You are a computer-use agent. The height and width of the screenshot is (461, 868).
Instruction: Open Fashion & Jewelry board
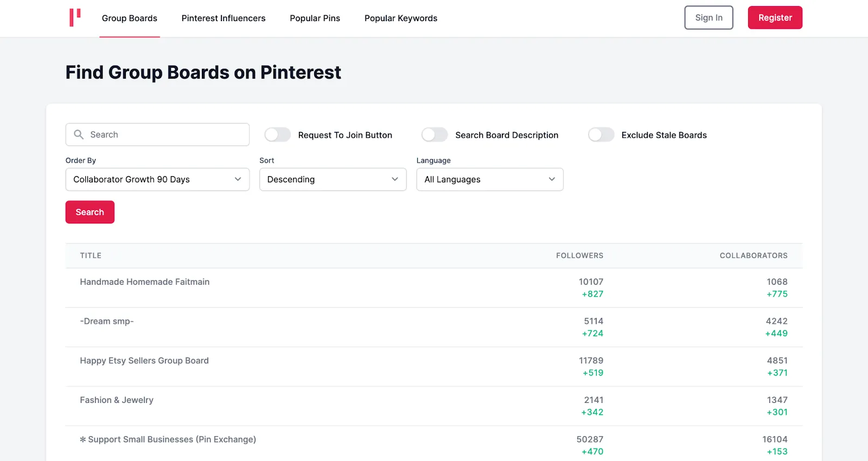(117, 400)
